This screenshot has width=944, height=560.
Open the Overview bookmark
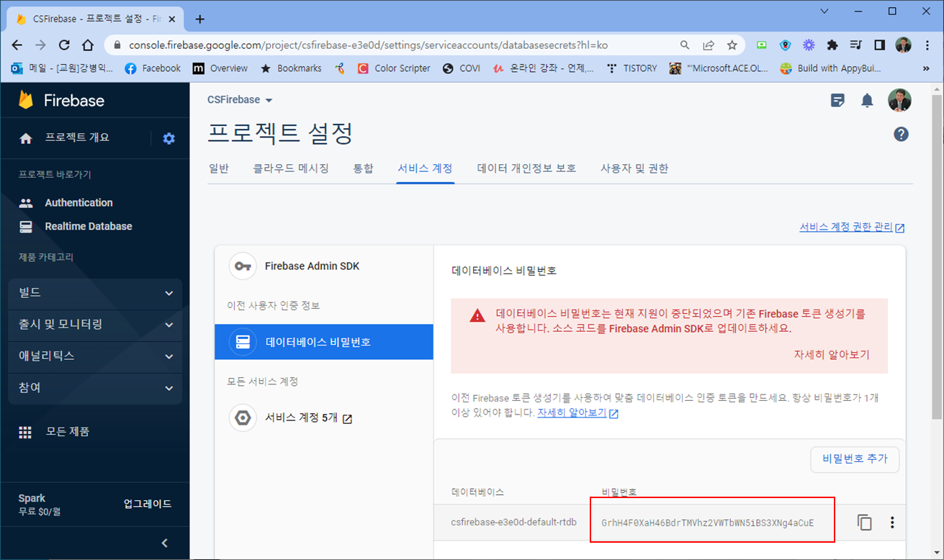[220, 68]
